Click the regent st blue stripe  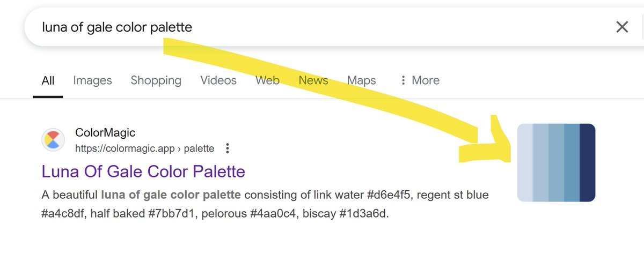[541, 163]
